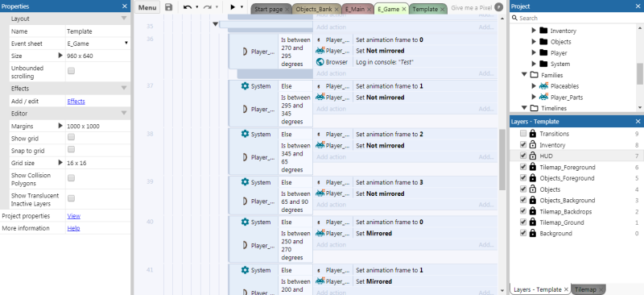Open Project properties View link
This screenshot has width=644, height=295.
click(x=73, y=216)
